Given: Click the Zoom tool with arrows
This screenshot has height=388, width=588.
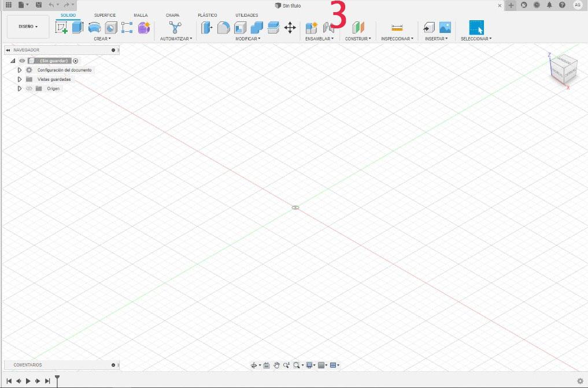Looking at the screenshot, I should coord(287,365).
